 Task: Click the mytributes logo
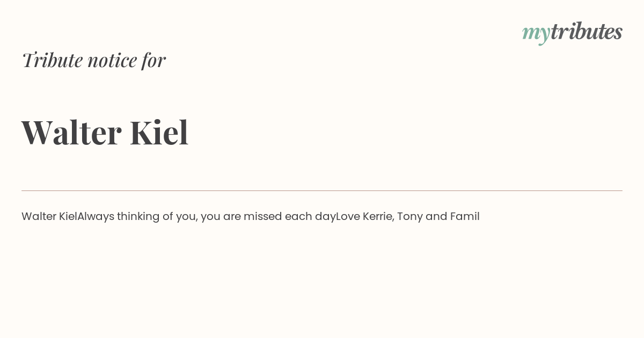572,32
